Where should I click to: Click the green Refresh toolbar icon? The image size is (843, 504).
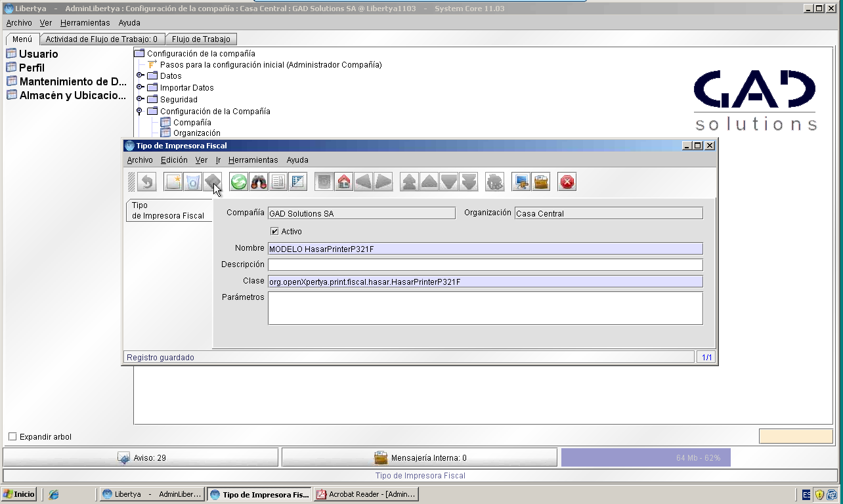click(x=239, y=182)
